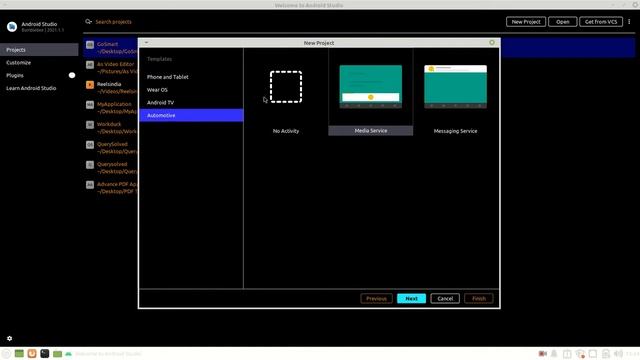This screenshot has width=640, height=360.
Task: Focus the Search projects field
Action: pyautogui.click(x=113, y=22)
